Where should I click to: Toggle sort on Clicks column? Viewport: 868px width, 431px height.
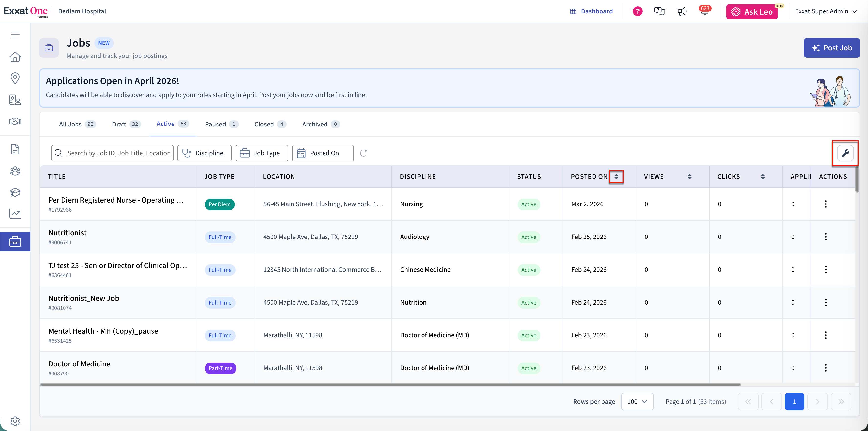(x=762, y=177)
